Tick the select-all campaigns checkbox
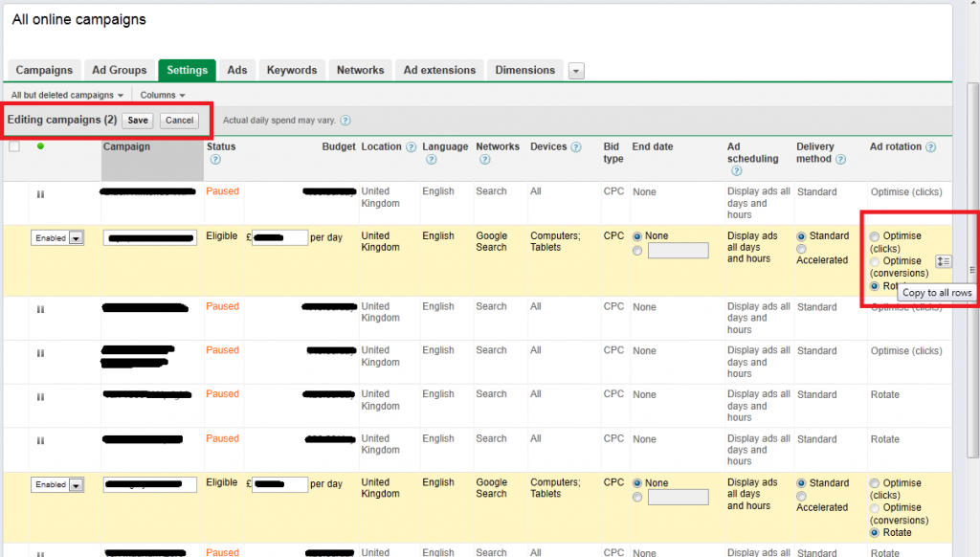Image resolution: width=980 pixels, height=557 pixels. [x=14, y=146]
